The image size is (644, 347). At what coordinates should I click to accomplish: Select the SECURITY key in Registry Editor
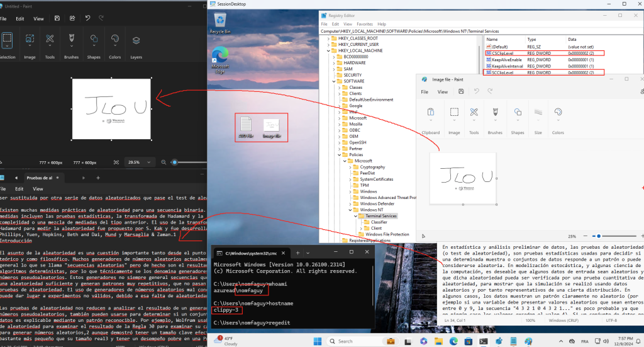(x=352, y=75)
